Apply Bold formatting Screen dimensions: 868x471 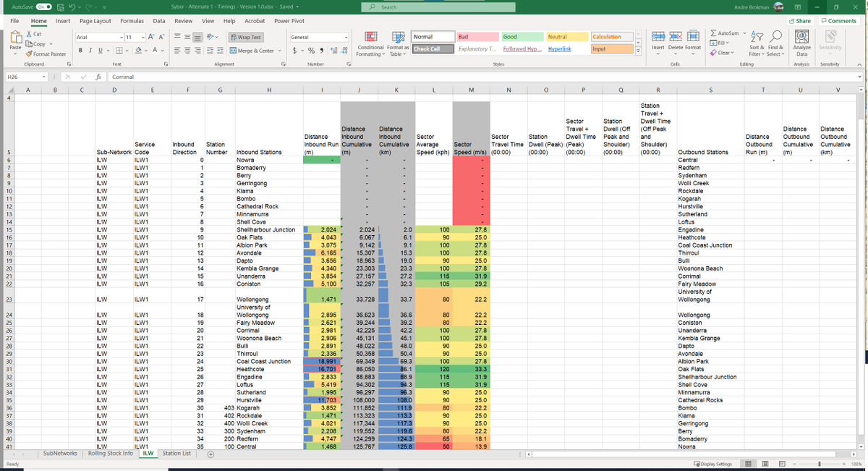click(81, 50)
